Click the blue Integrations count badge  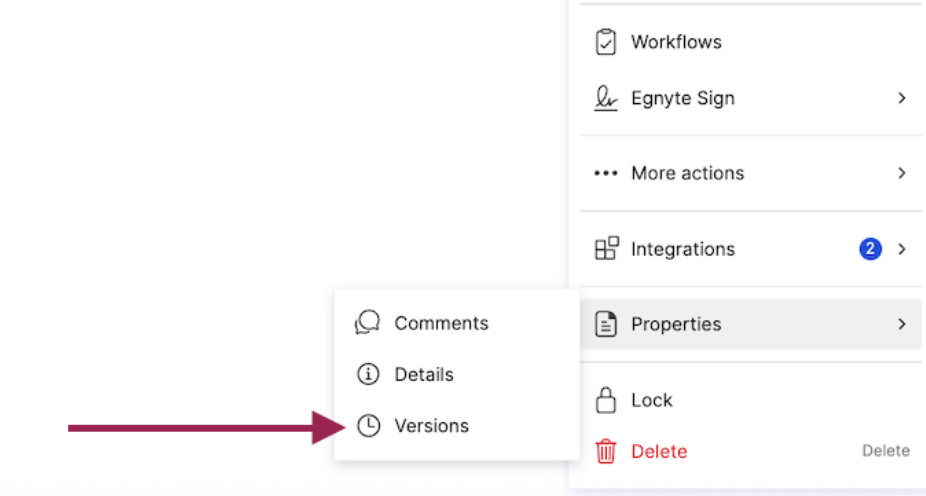[870, 249]
